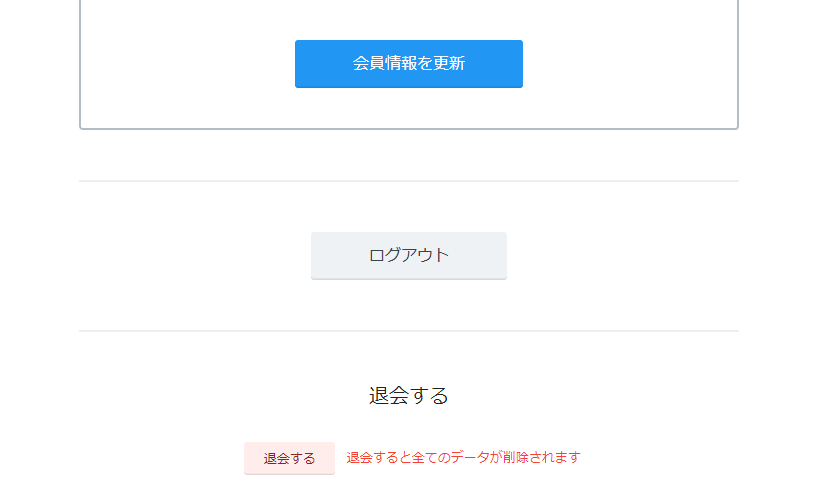Click the large 退会する title text
The width and height of the screenshot is (825, 488).
pyautogui.click(x=408, y=395)
